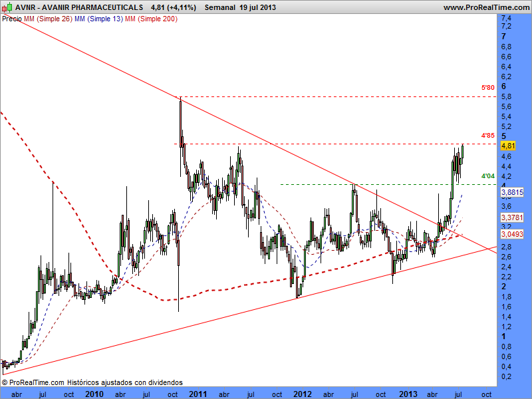Click the red 5'80 resistance label
Screen dimensions: 532x399
[x=488, y=88]
